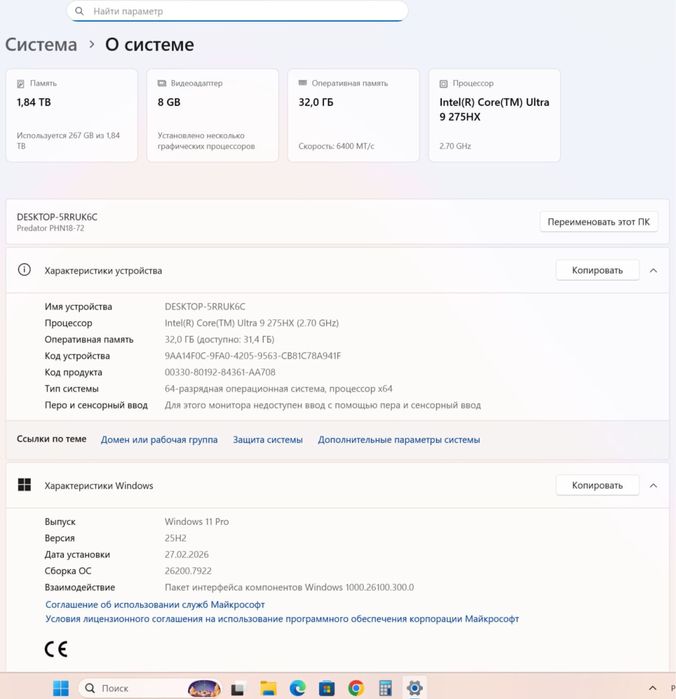Click the processor value in device specifications

[x=251, y=323]
